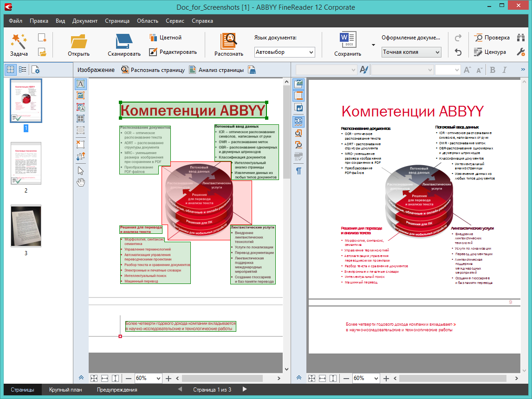Viewport: 532px width, 399px height.
Task: Select the hand pan tool
Action: click(80, 182)
